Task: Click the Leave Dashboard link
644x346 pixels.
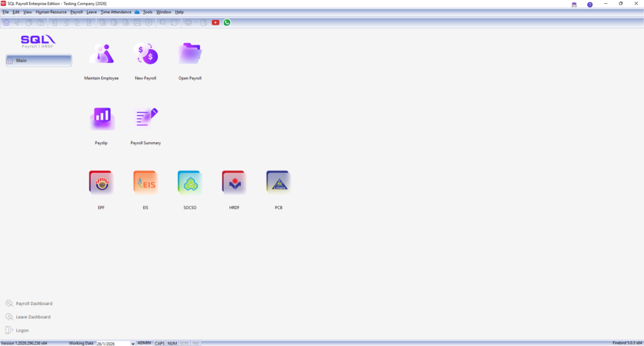Action: tap(33, 317)
